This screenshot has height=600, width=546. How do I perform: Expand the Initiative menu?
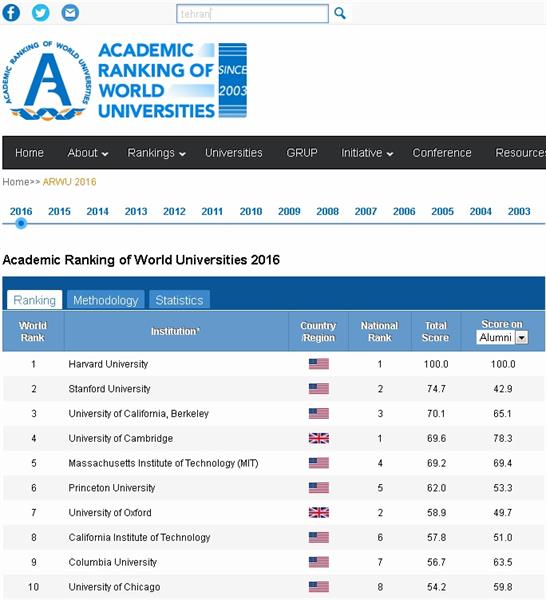click(x=367, y=153)
